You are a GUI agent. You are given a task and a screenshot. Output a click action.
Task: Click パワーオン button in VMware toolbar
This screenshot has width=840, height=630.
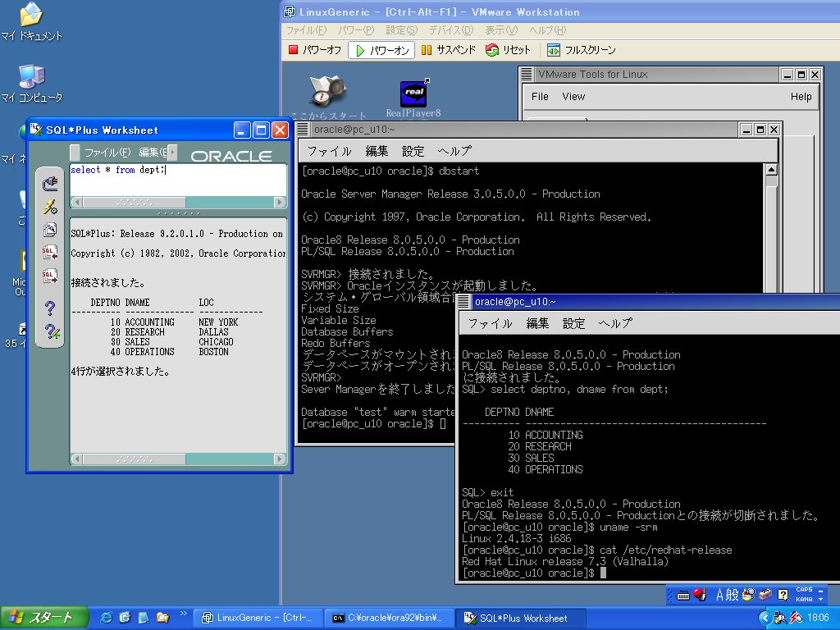(x=381, y=50)
